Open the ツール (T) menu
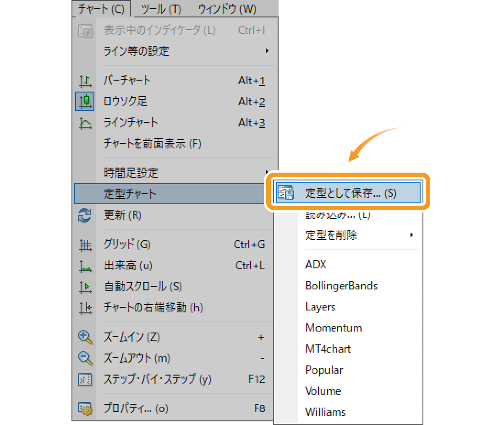 click(161, 9)
